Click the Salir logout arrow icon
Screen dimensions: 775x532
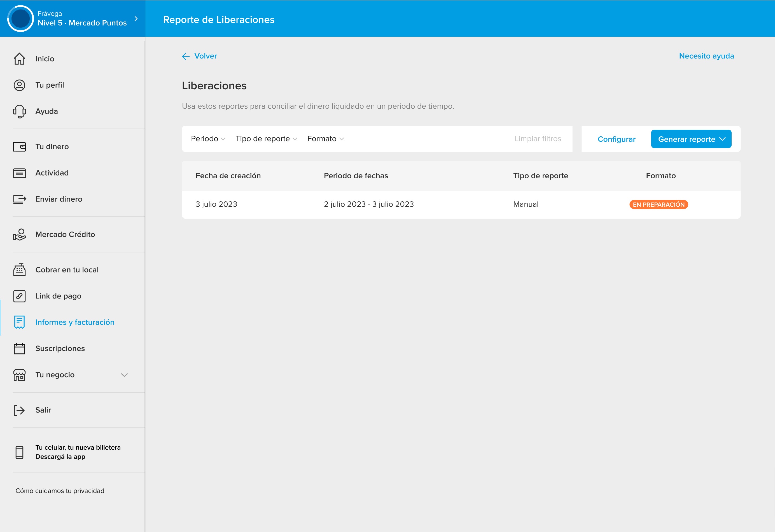[x=19, y=410]
